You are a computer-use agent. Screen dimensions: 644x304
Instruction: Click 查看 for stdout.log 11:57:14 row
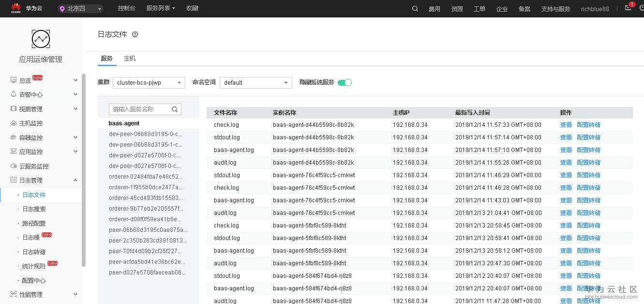tap(566, 137)
